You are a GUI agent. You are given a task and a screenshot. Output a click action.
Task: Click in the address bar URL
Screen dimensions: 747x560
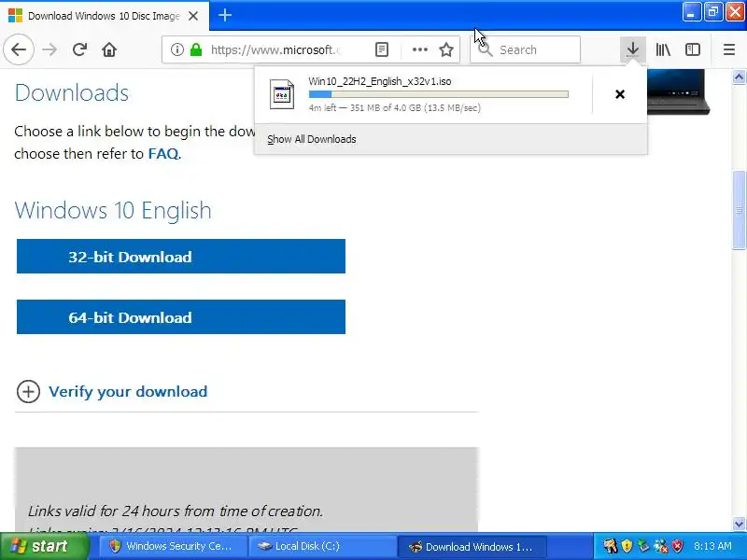point(275,49)
